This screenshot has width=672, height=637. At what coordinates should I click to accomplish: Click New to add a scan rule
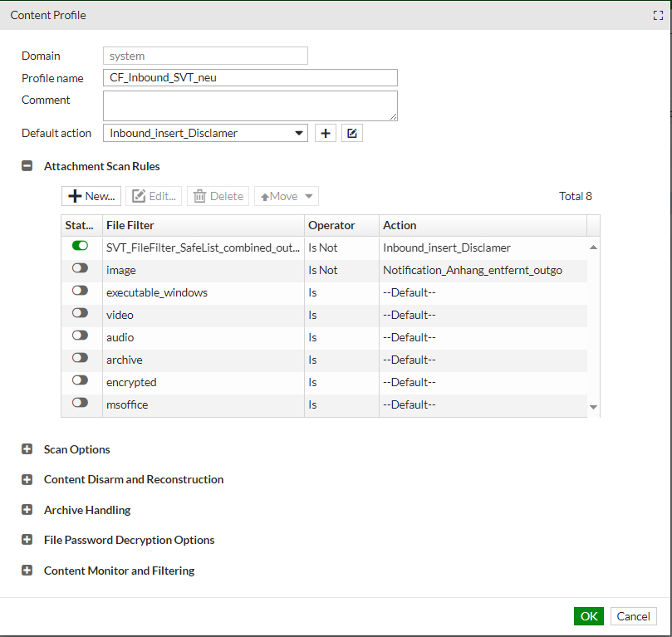point(91,196)
